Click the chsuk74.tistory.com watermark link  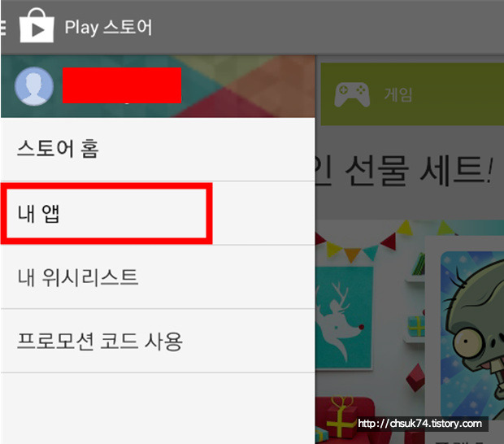(420, 424)
